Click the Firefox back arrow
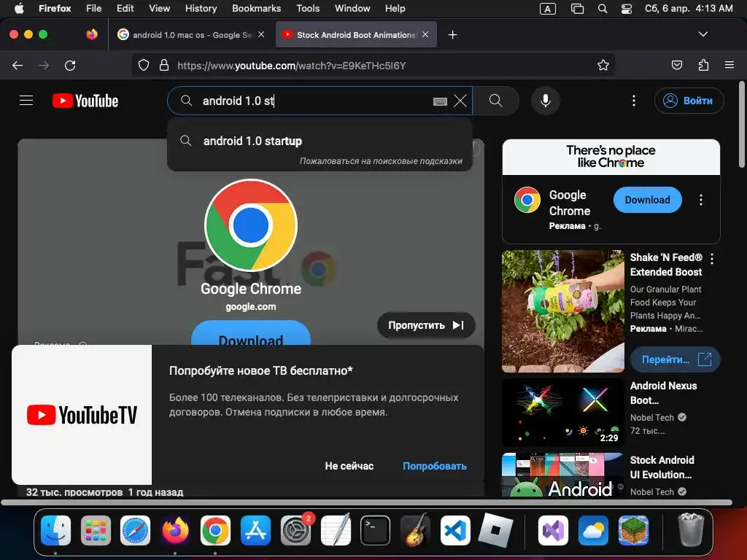747x560 pixels. 18,65
